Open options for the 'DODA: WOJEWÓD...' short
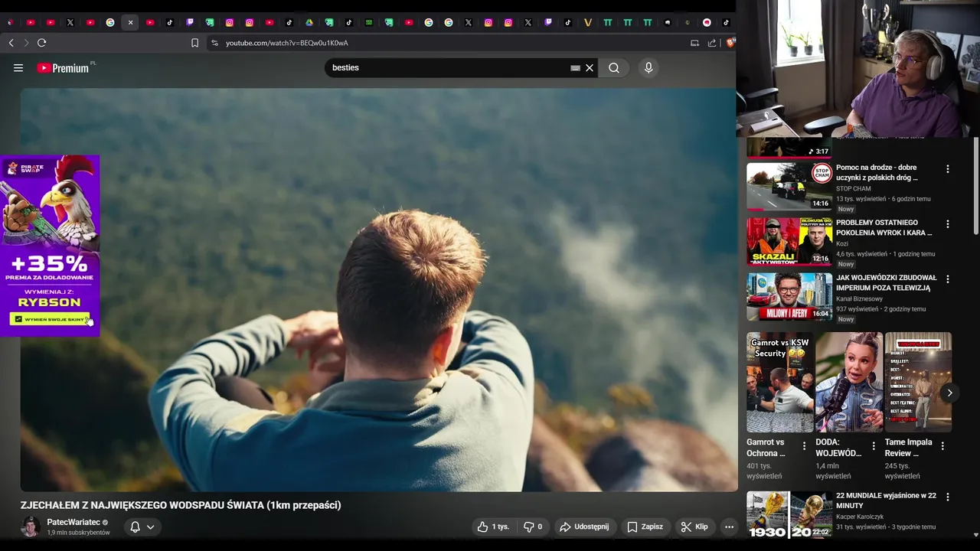The height and width of the screenshot is (551, 980). click(x=874, y=446)
